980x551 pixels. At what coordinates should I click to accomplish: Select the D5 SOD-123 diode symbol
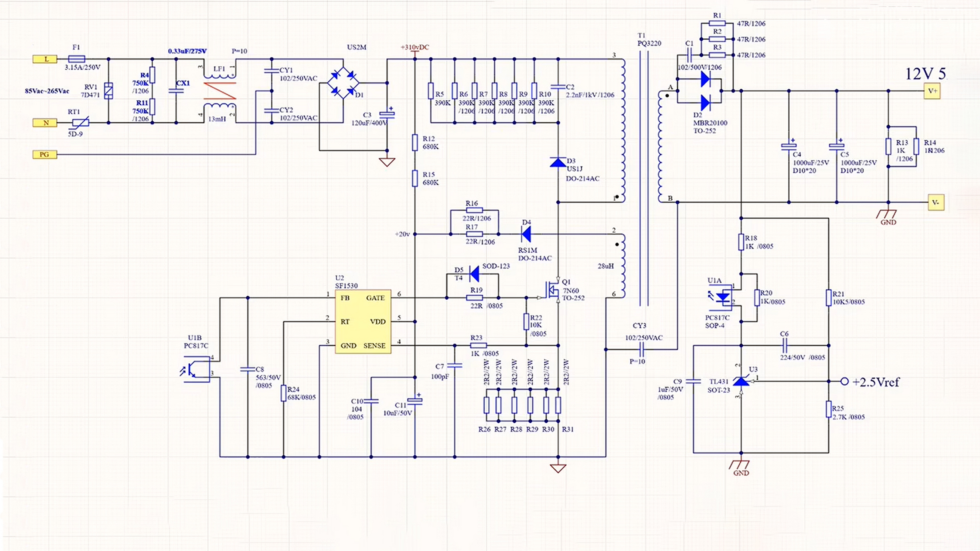click(474, 274)
